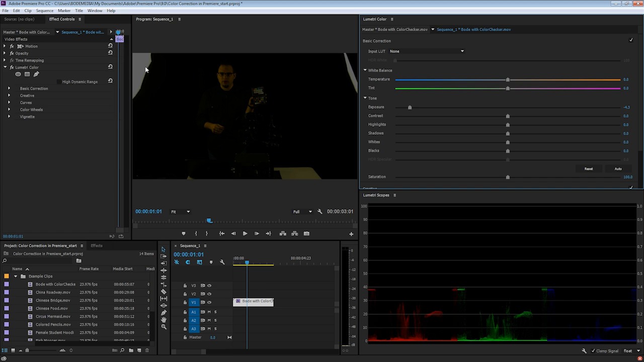
Task: Toggle High Dynamic Range checkbox
Action: coord(59,81)
